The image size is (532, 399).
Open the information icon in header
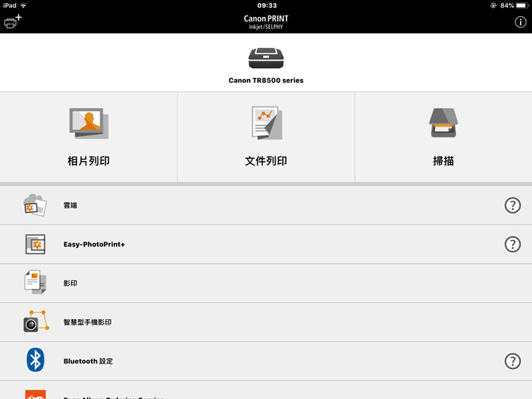[520, 22]
